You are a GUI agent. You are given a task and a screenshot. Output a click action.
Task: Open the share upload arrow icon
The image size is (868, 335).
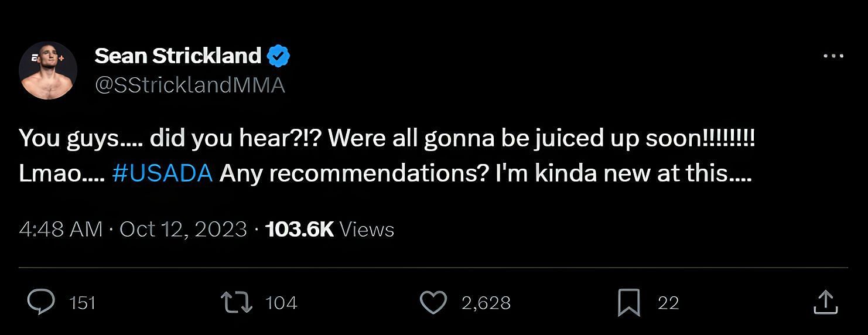825,302
